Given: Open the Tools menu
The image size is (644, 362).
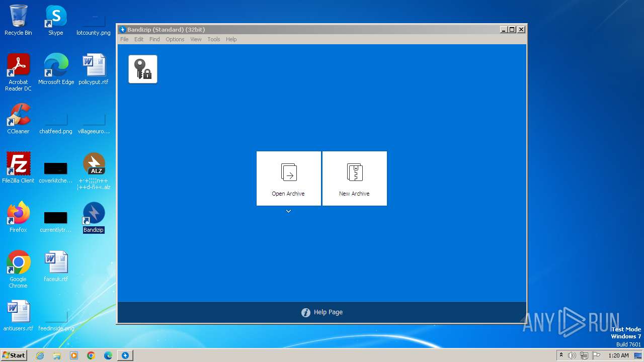Looking at the screenshot, I should (x=214, y=39).
